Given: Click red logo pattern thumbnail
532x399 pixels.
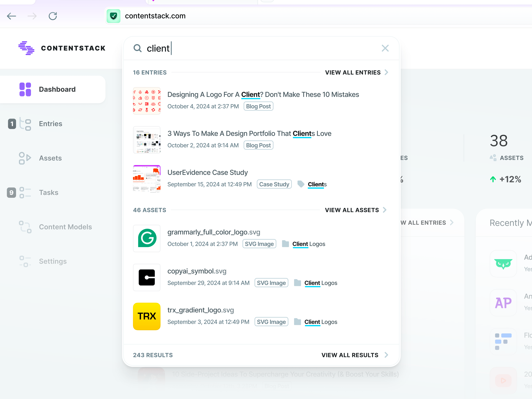Looking at the screenshot, I should [x=147, y=101].
